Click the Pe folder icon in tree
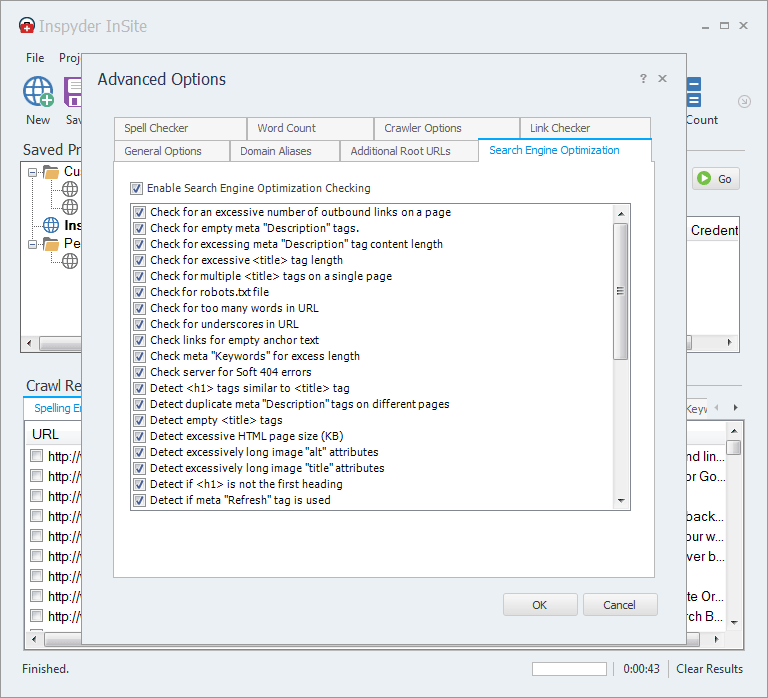 [x=51, y=243]
